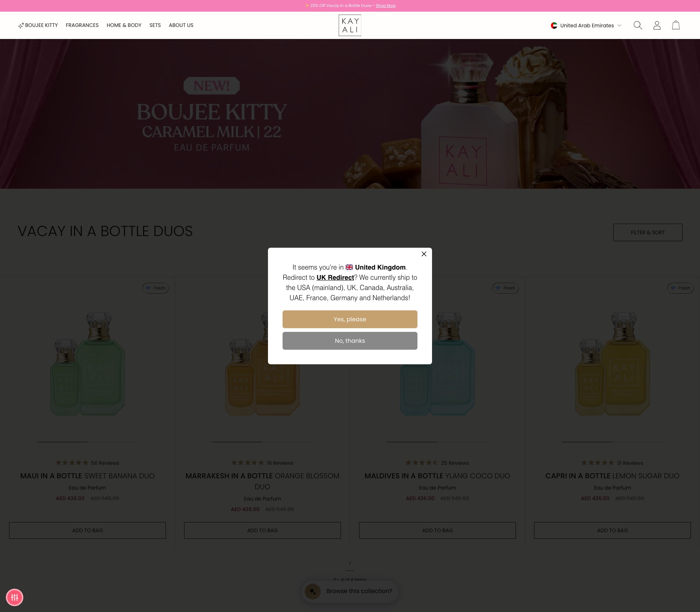700x612 pixels.
Task: Open the Browse this collection assistant
Action: pos(350,591)
